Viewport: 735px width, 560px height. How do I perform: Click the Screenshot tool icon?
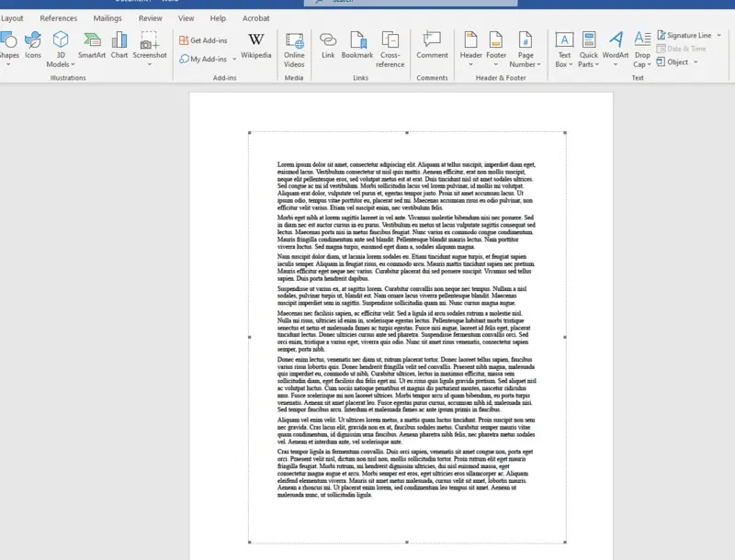[x=150, y=40]
